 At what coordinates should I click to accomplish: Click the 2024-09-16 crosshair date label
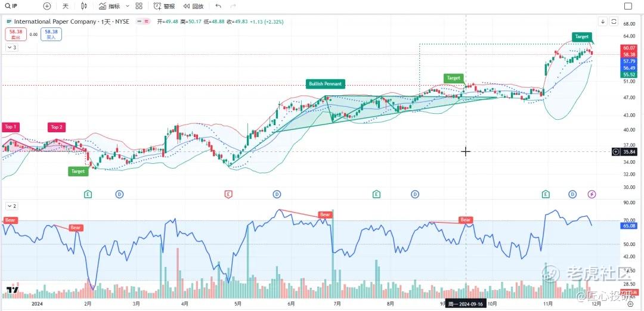tap(466, 304)
